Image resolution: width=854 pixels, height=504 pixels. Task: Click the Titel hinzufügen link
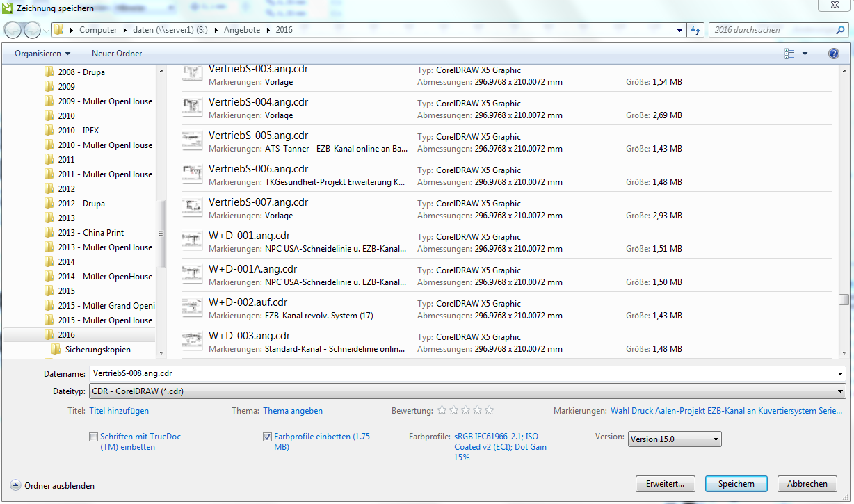point(119,411)
